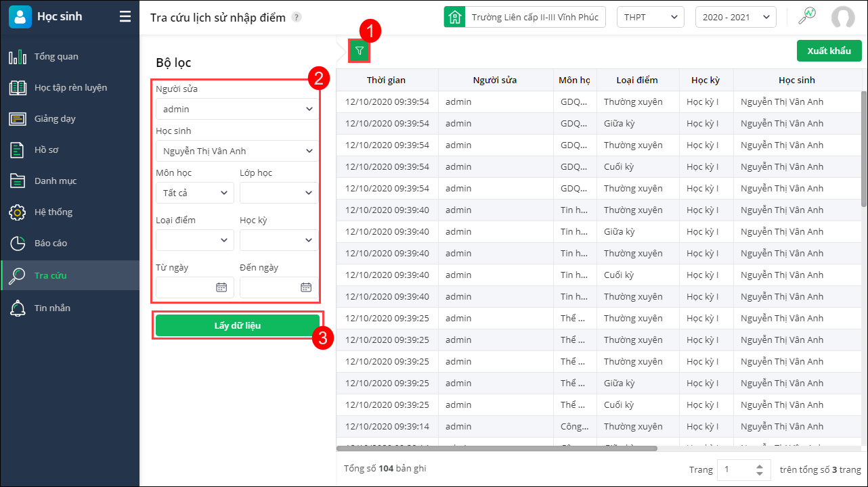Click the Học kỳ column header

click(706, 80)
